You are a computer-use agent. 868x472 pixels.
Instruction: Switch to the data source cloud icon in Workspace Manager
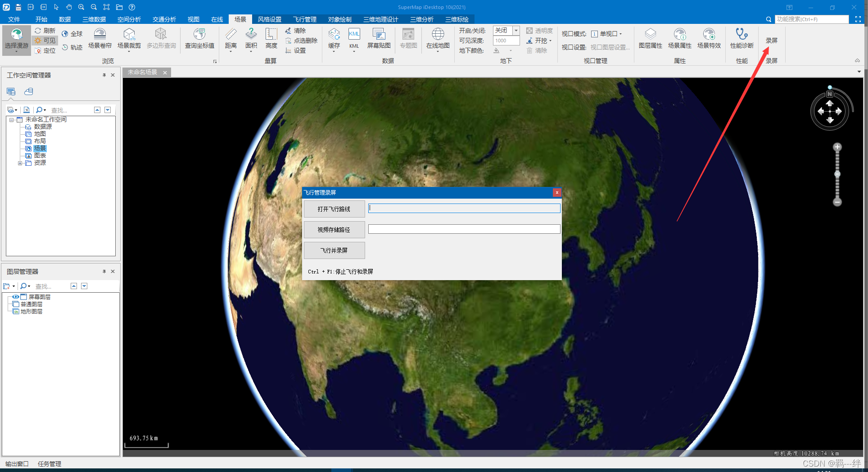tap(29, 91)
